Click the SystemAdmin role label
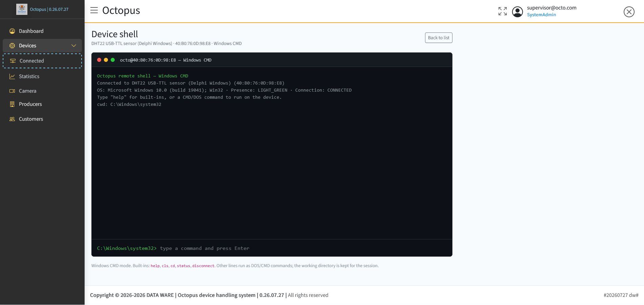This screenshot has height=305, width=644. [541, 15]
